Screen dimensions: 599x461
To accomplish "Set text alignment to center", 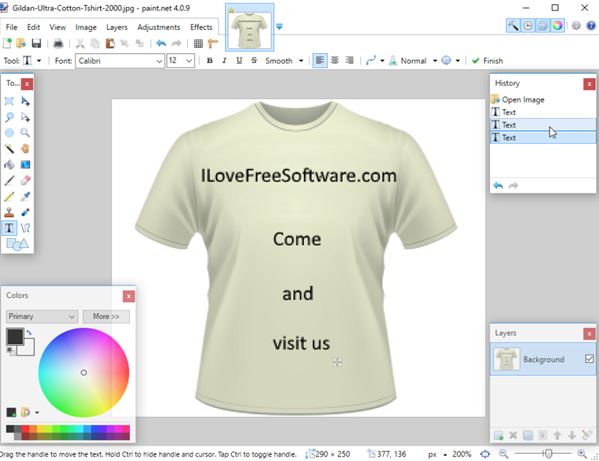I will pyautogui.click(x=335, y=60).
